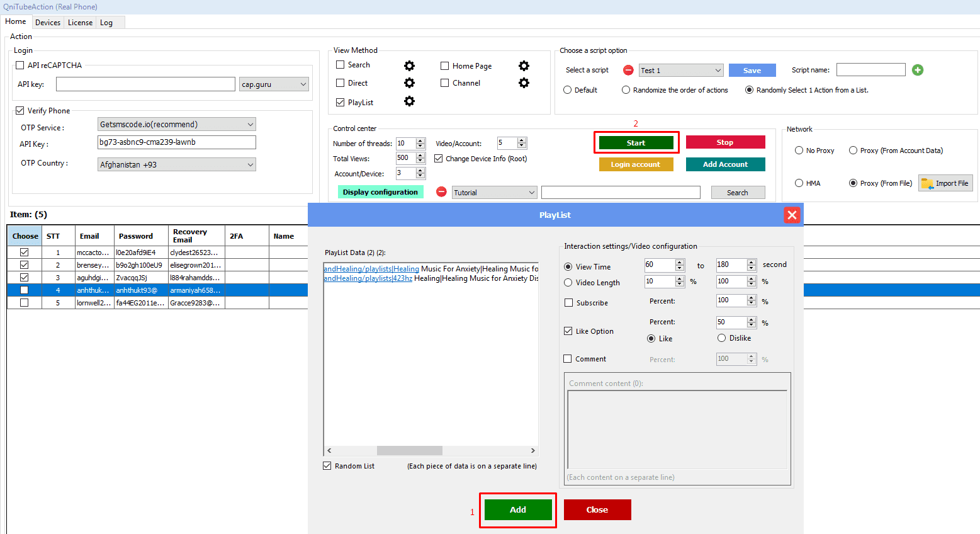Image resolution: width=980 pixels, height=534 pixels.
Task: Check the row 4 anhthuk account checkbox
Action: pos(24,290)
